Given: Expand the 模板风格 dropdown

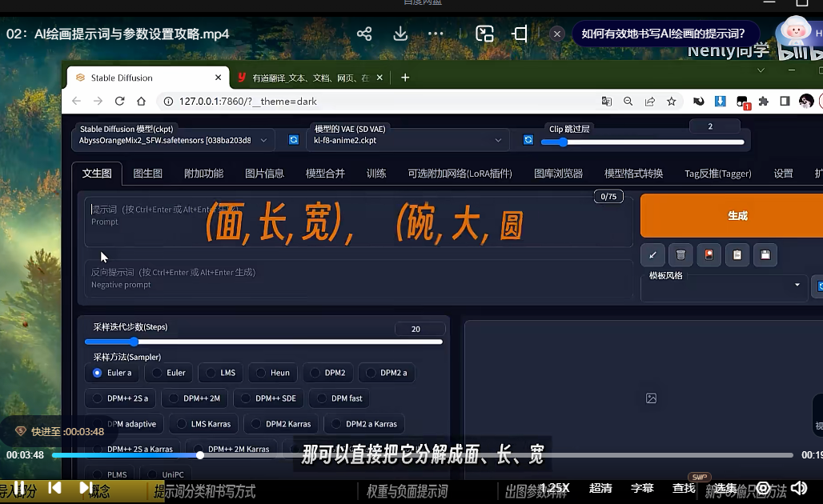Looking at the screenshot, I should [724, 286].
